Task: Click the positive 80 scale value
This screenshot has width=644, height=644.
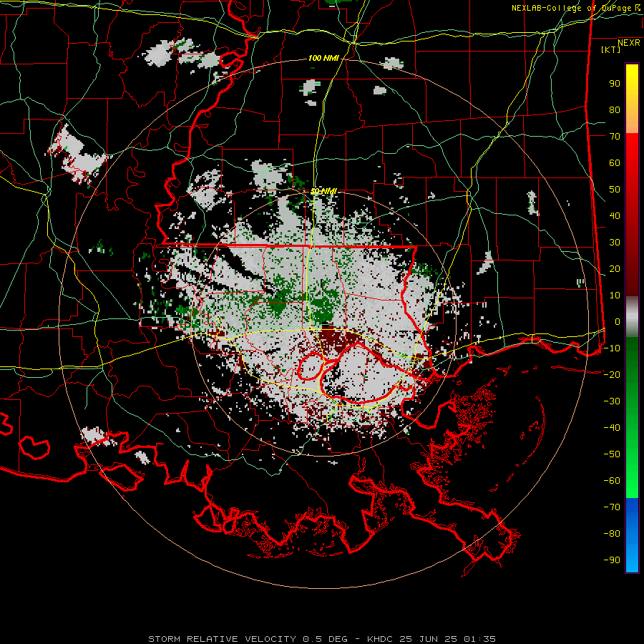Action: tap(615, 110)
